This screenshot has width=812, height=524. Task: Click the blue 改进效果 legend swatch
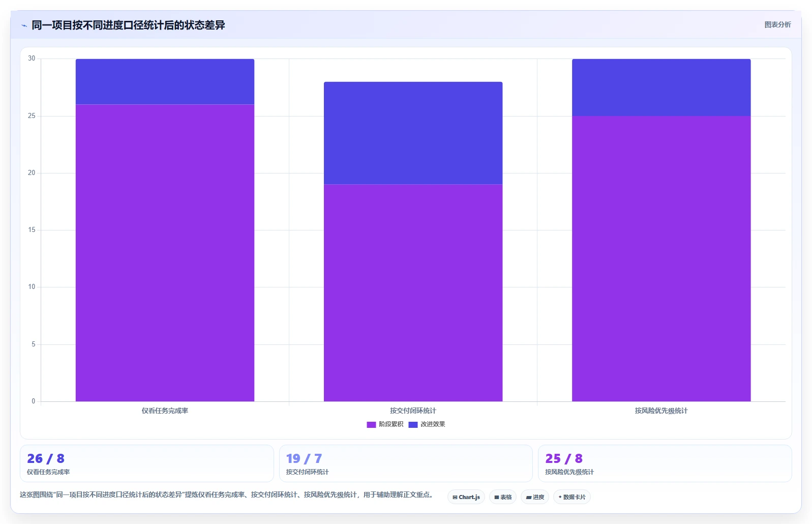click(413, 424)
